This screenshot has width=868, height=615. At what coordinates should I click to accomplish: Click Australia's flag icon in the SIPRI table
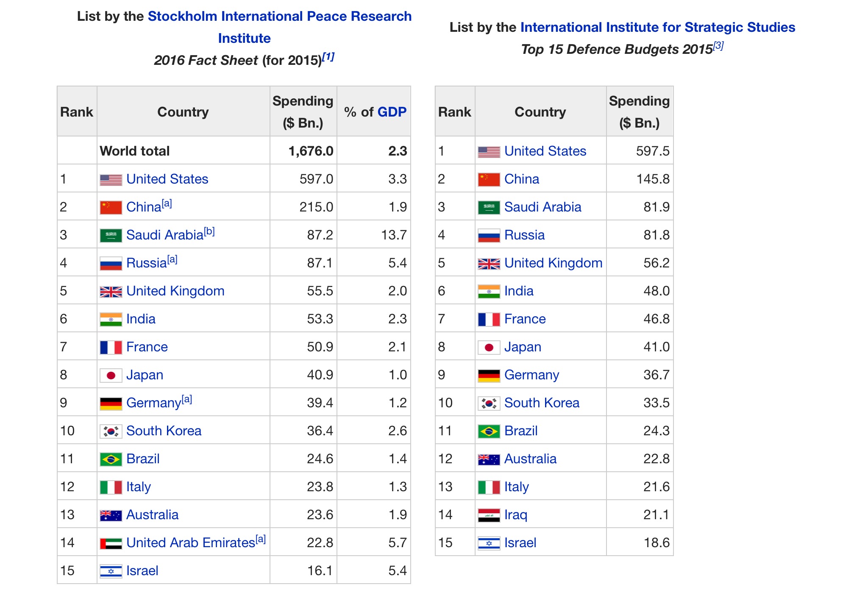pos(111,515)
